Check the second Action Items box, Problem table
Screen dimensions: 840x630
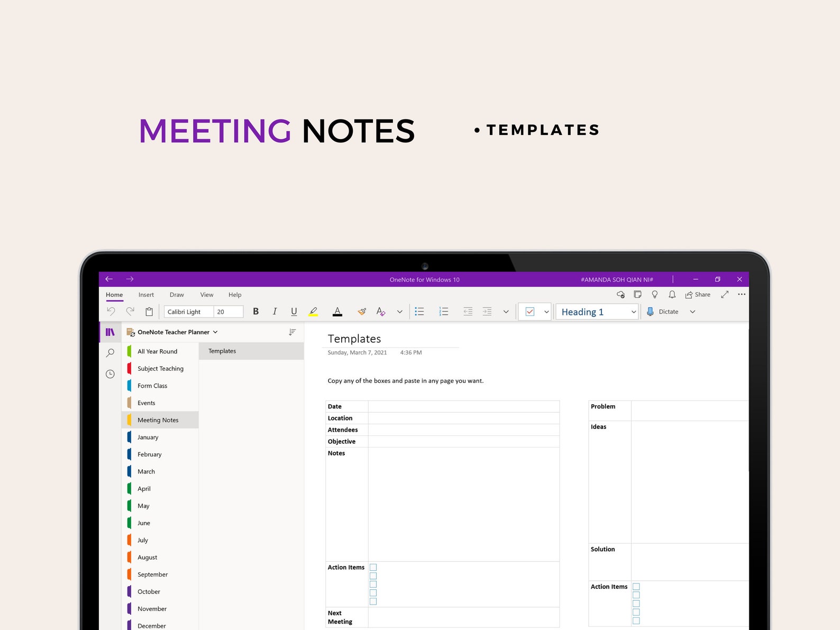click(636, 595)
